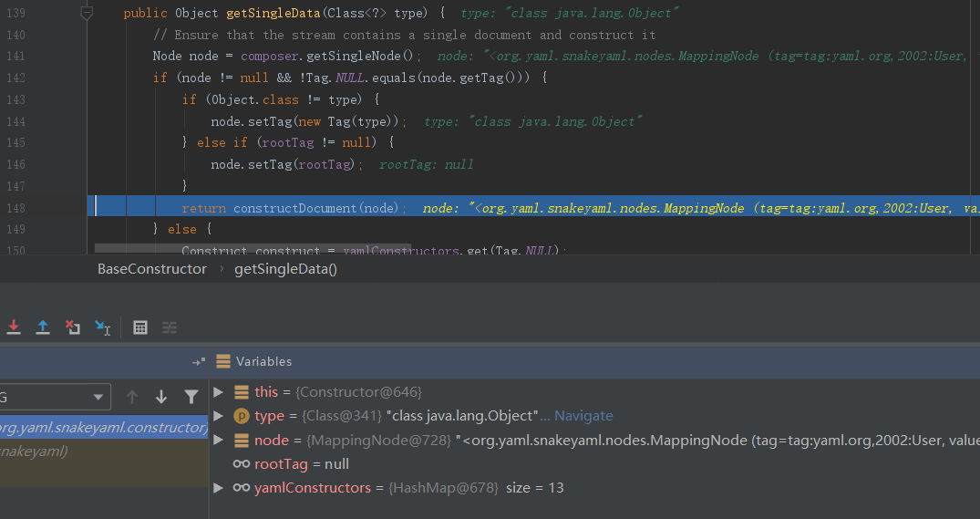The height and width of the screenshot is (519, 980).
Task: Click the BaseConstructor breadcrumb
Action: tap(152, 269)
